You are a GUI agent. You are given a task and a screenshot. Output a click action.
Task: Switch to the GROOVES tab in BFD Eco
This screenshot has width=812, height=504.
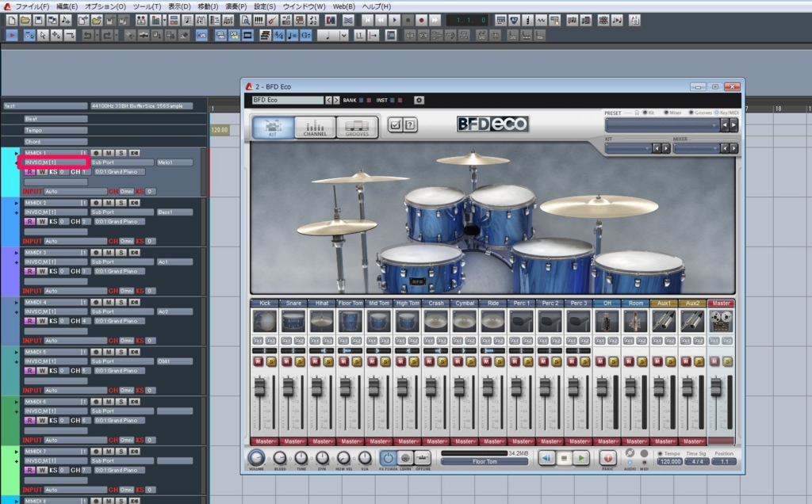coord(358,128)
